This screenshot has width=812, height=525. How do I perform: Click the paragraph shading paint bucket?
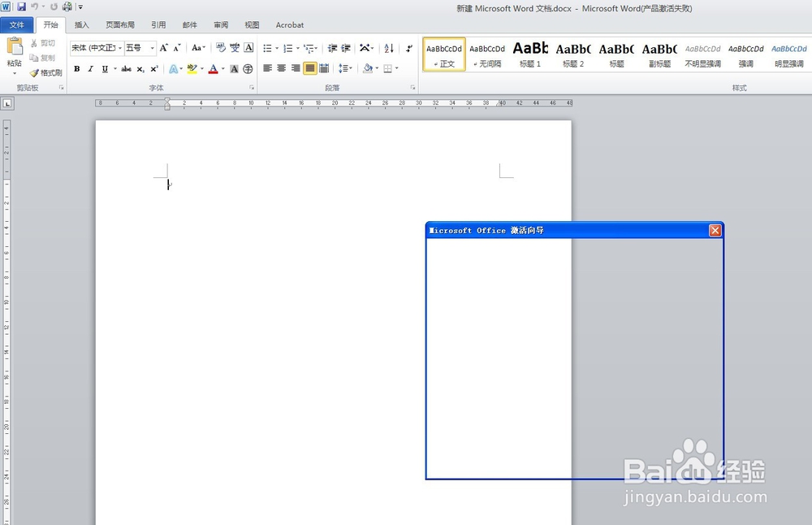click(x=368, y=68)
